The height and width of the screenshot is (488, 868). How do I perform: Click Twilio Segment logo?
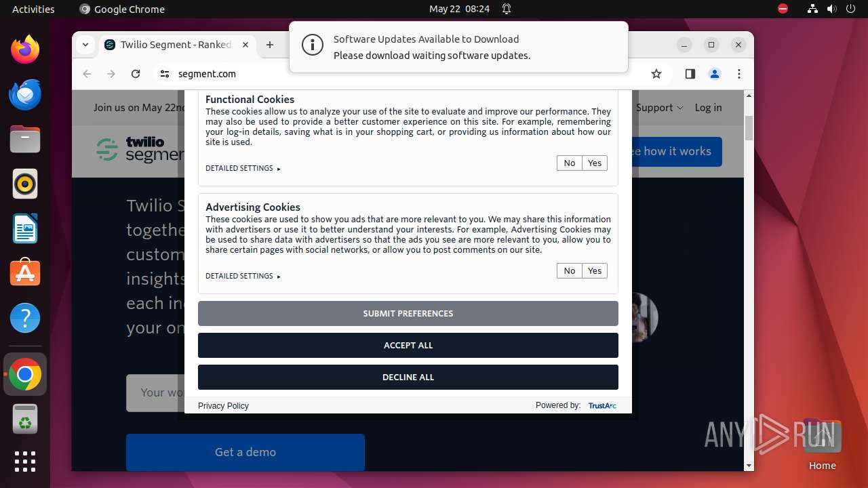[x=139, y=150]
